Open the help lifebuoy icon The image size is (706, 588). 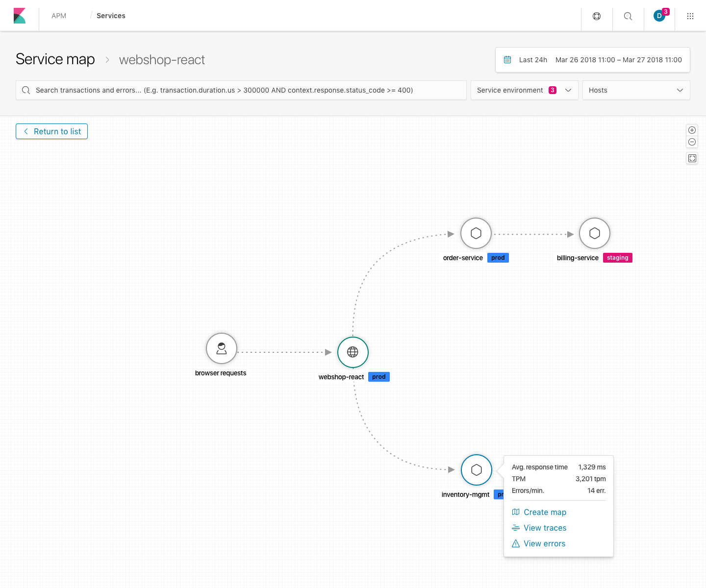tap(597, 16)
